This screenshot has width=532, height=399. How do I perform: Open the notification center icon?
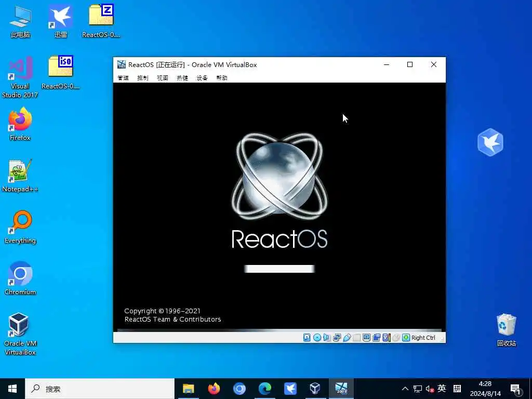coord(515,390)
